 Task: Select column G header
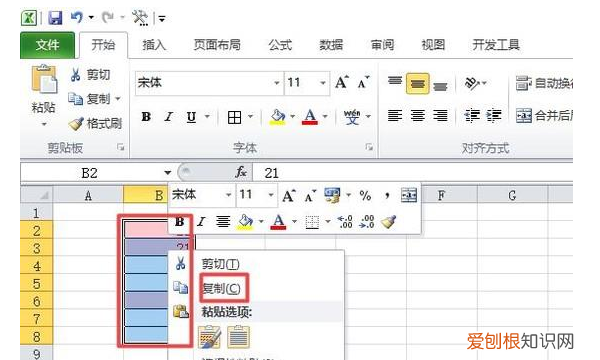pos(513,195)
